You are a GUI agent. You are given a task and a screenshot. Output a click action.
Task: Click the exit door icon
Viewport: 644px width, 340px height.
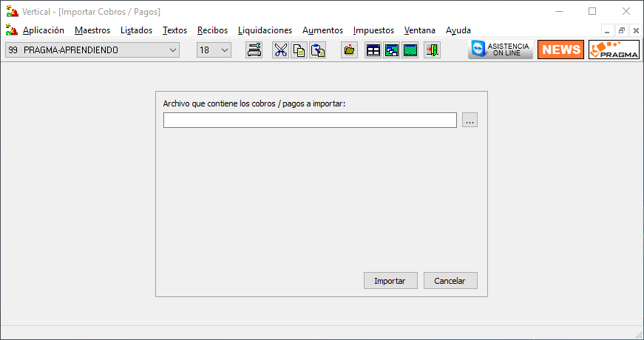tap(432, 50)
